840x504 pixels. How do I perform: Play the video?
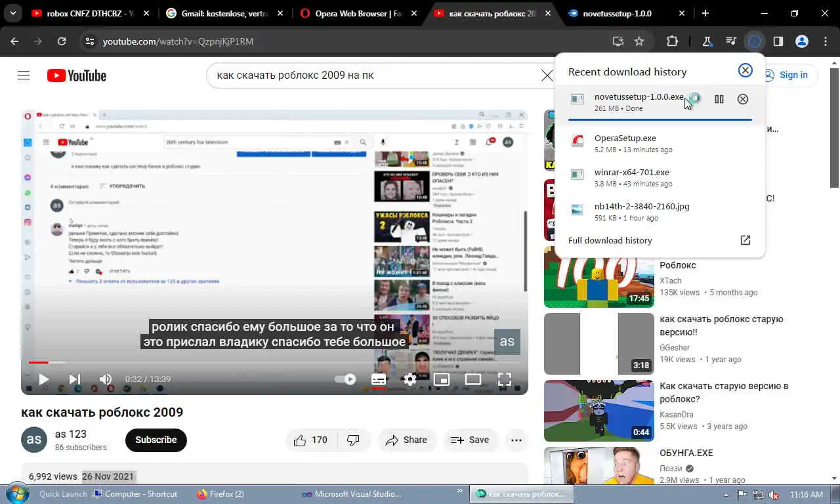pyautogui.click(x=43, y=379)
